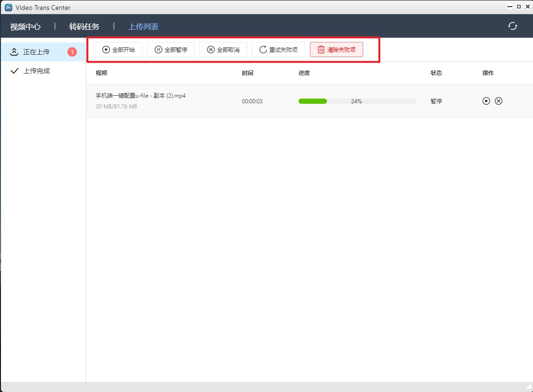Select the 上传列表 tab

pos(143,26)
